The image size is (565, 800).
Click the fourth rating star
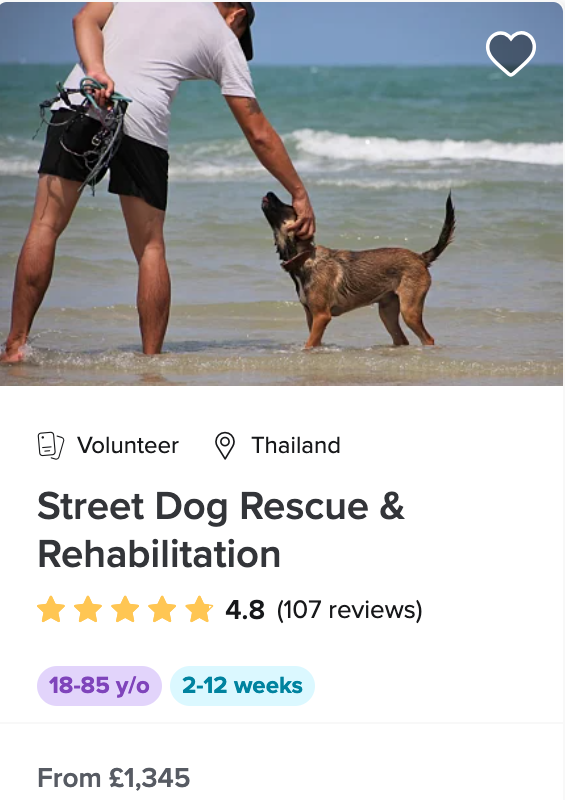pos(162,609)
